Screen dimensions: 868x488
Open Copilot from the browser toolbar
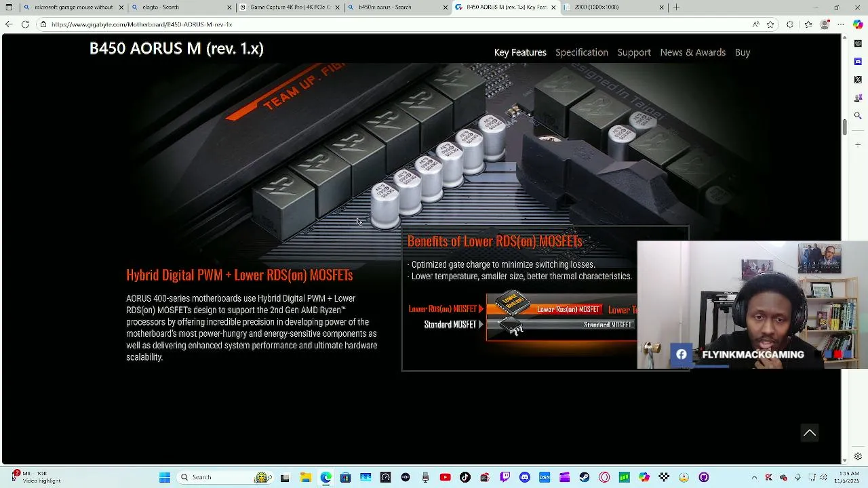[x=858, y=24]
